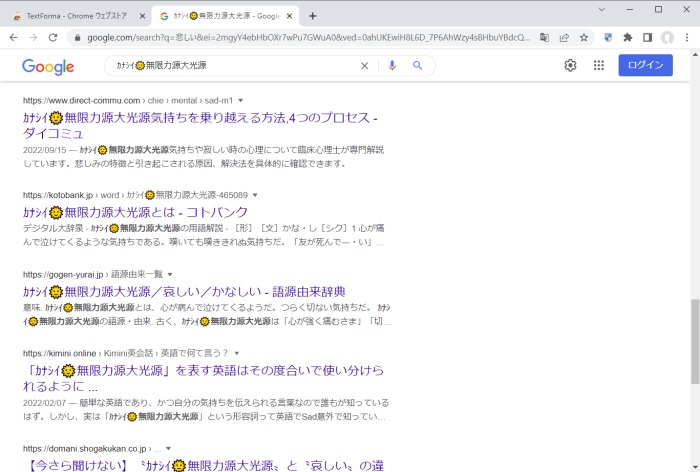700x472 pixels.
Task: Expand options arrow for kotobank.jp result
Action: [x=255, y=195]
